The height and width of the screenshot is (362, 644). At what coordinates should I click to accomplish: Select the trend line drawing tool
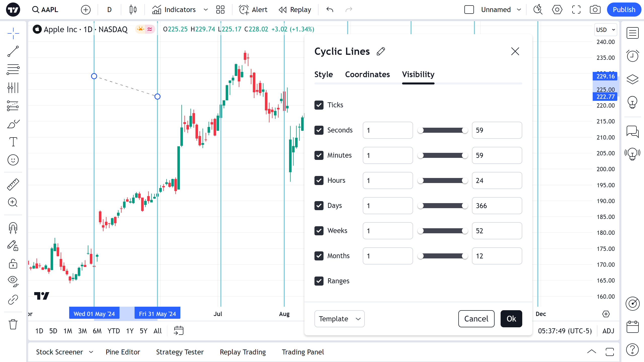(x=13, y=51)
